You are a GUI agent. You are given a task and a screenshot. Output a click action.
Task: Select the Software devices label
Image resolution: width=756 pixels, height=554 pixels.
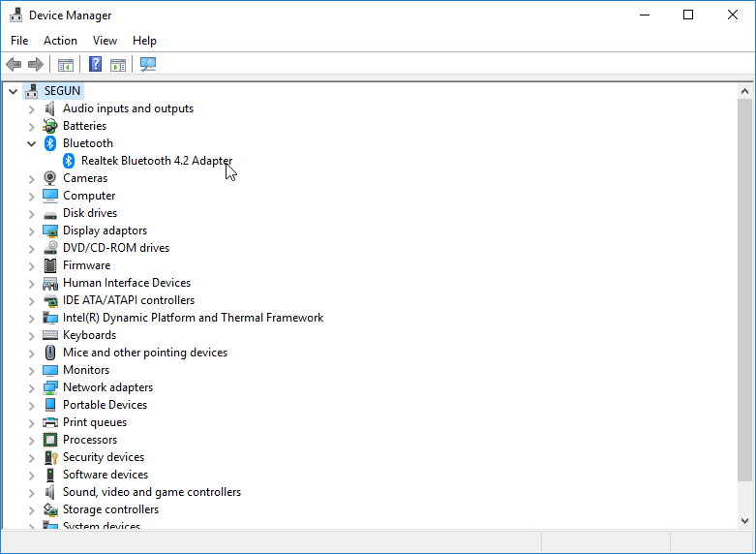point(106,475)
